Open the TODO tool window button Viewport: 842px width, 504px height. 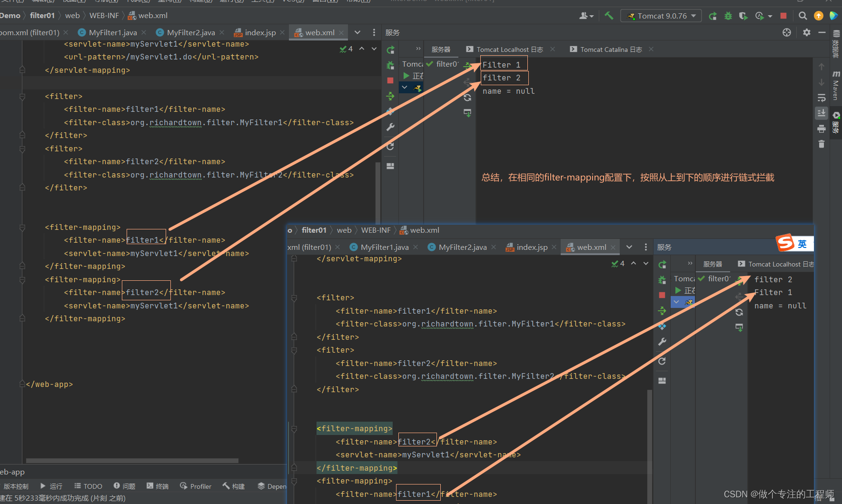click(89, 486)
